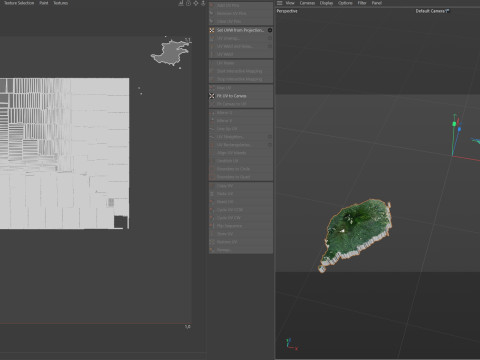Choose the Max UV command
480x360 pixels.
241,88
